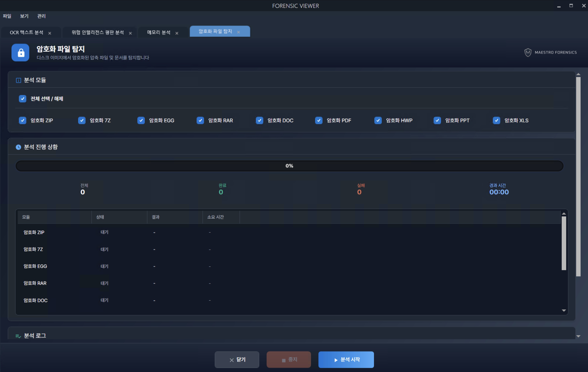Click the 0% analysis progress bar
Image resolution: width=588 pixels, height=372 pixels.
(x=289, y=166)
